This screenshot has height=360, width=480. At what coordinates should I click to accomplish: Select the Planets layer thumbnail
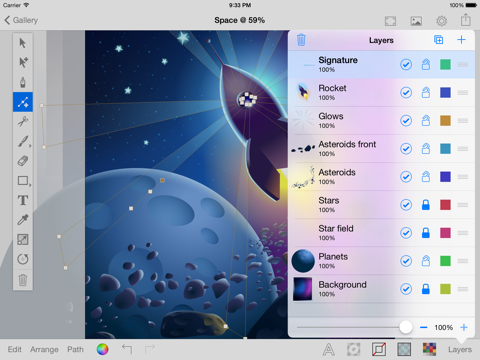[303, 261]
